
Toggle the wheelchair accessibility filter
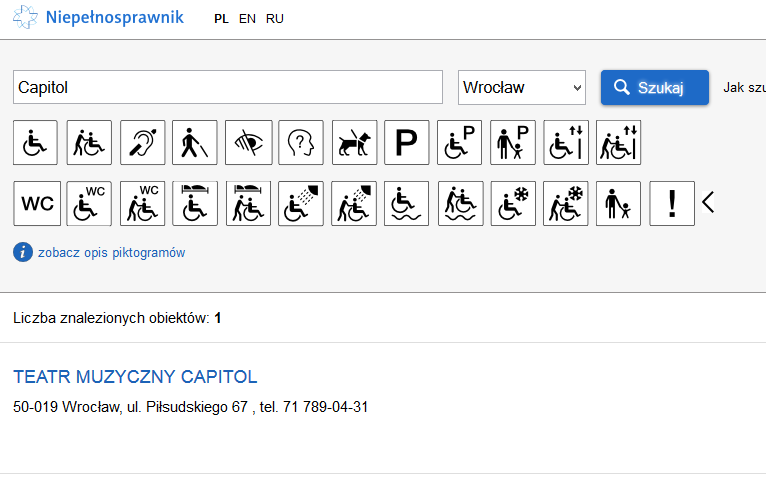coord(35,143)
